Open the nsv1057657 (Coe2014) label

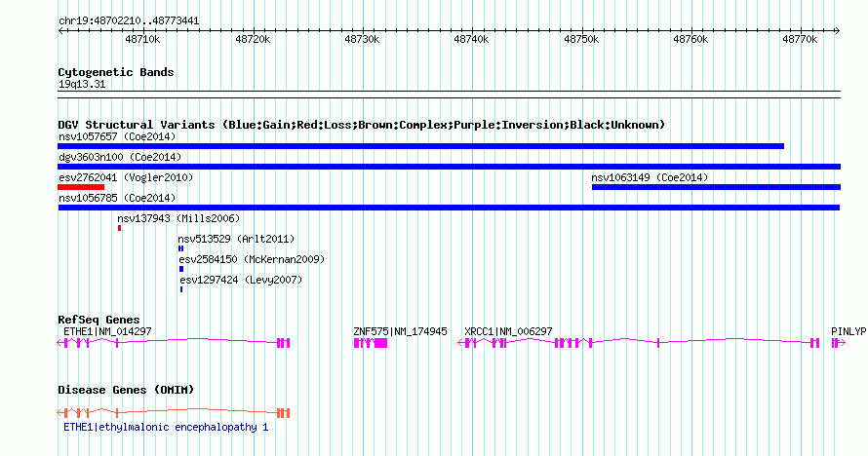117,136
